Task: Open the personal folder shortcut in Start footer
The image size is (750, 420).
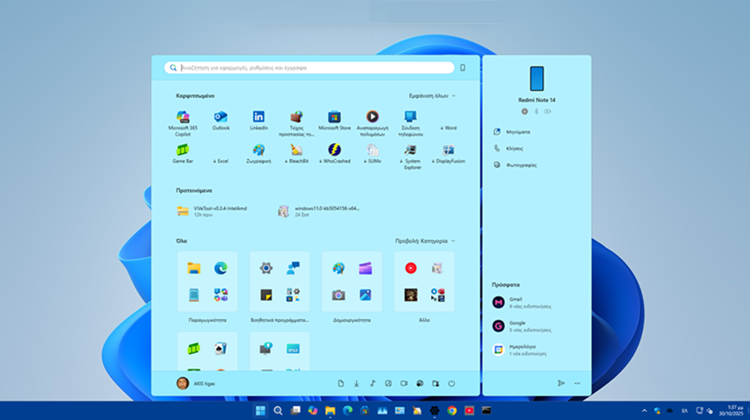Action: click(435, 384)
